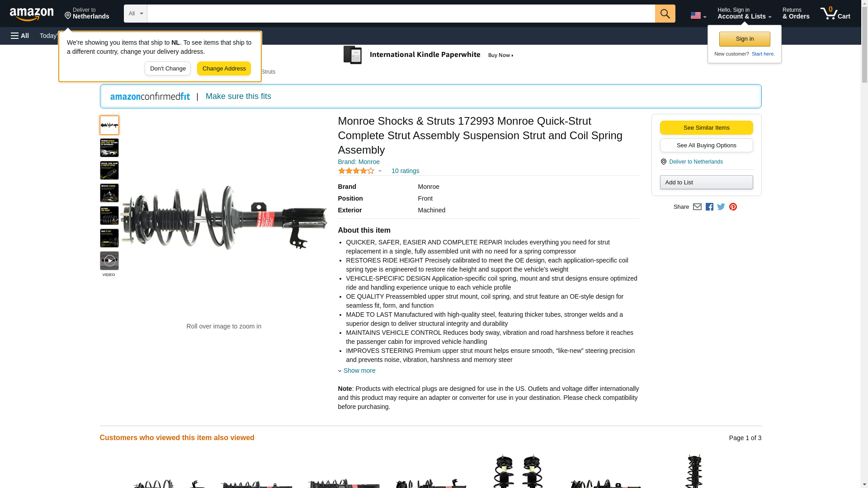Open the All hamburger menu
This screenshot has height=488, width=868.
tap(20, 36)
